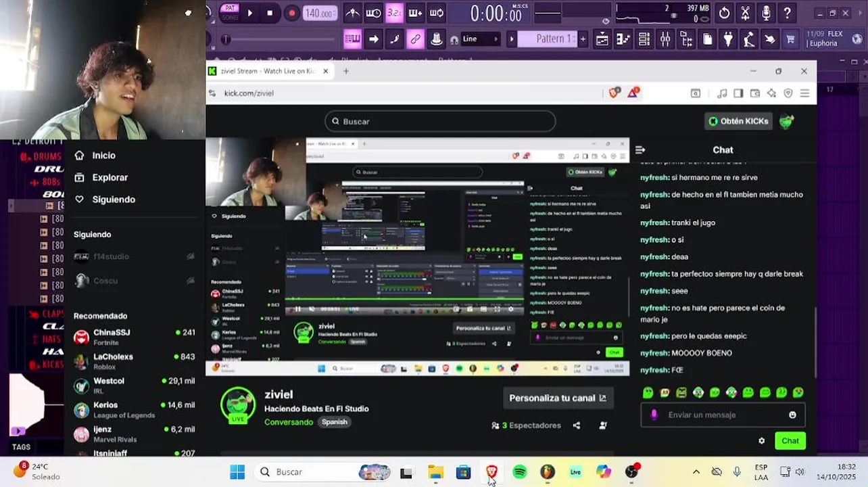Open FL Studio Pattern 1 selector
The width and height of the screenshot is (868, 487).
pos(549,39)
